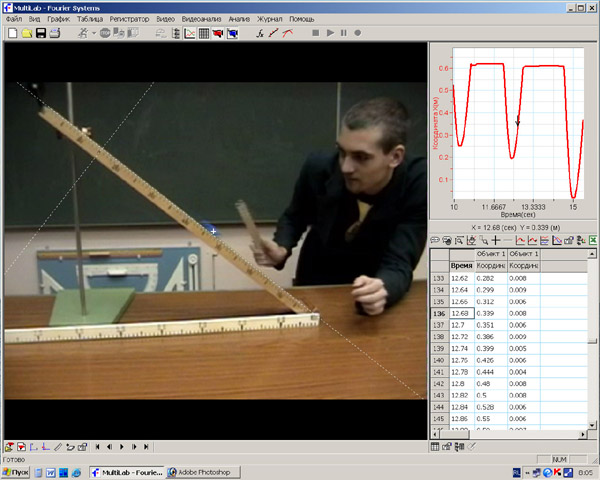The height and width of the screenshot is (480, 600).
Task: Click the Pause button in the main toolbar
Action: [x=344, y=33]
